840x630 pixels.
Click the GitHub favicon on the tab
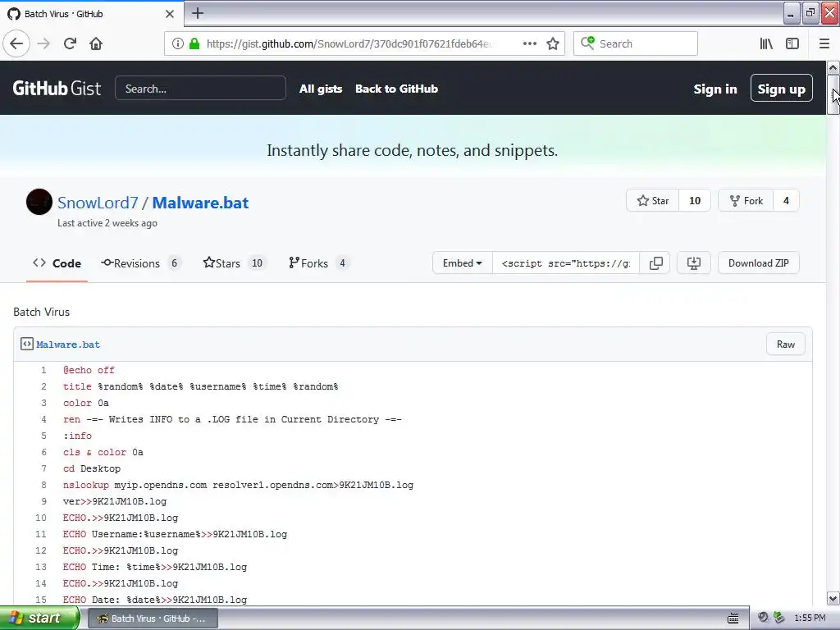pyautogui.click(x=14, y=14)
